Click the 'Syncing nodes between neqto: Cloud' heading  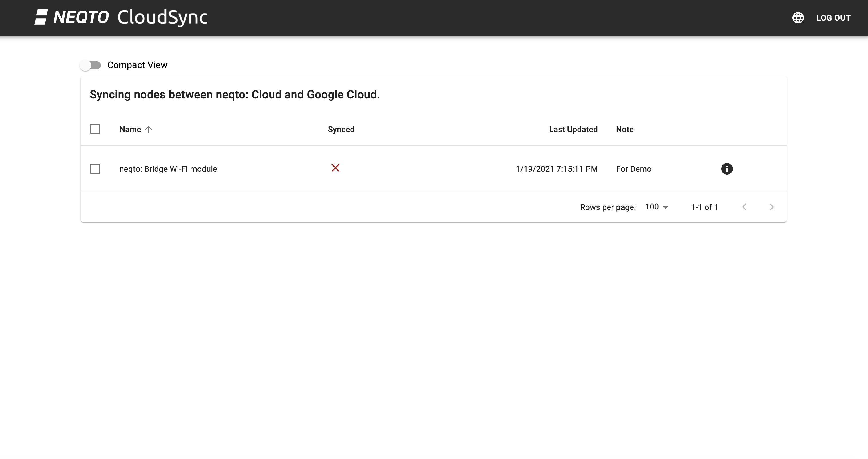(x=235, y=94)
